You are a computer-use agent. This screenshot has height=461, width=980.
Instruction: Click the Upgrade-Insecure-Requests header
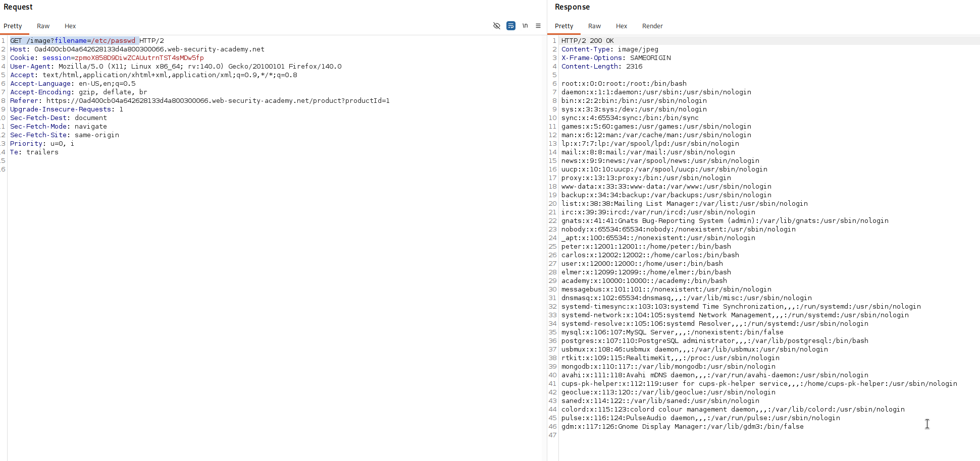pyautogui.click(x=67, y=109)
